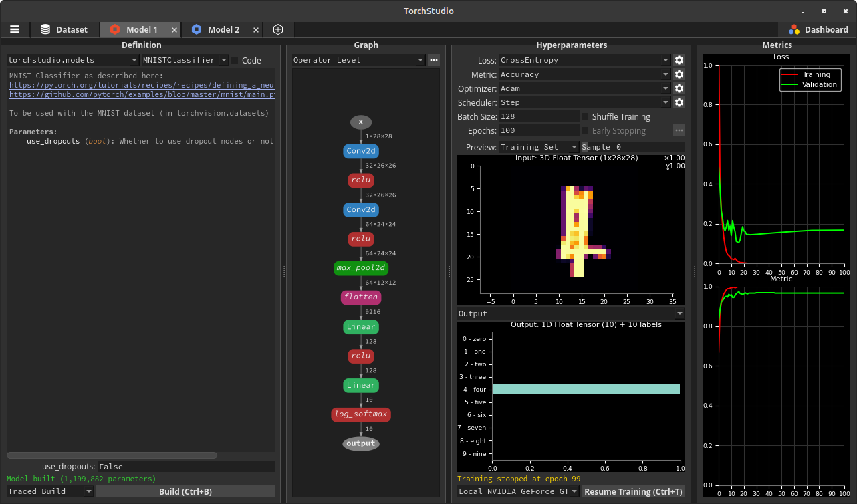Enable the Shuffle Training checkbox

tap(585, 116)
